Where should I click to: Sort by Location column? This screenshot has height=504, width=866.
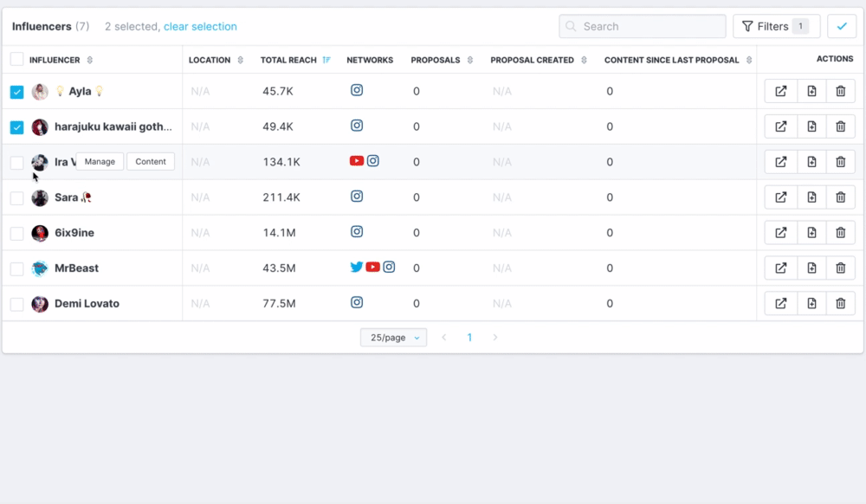[240, 60]
